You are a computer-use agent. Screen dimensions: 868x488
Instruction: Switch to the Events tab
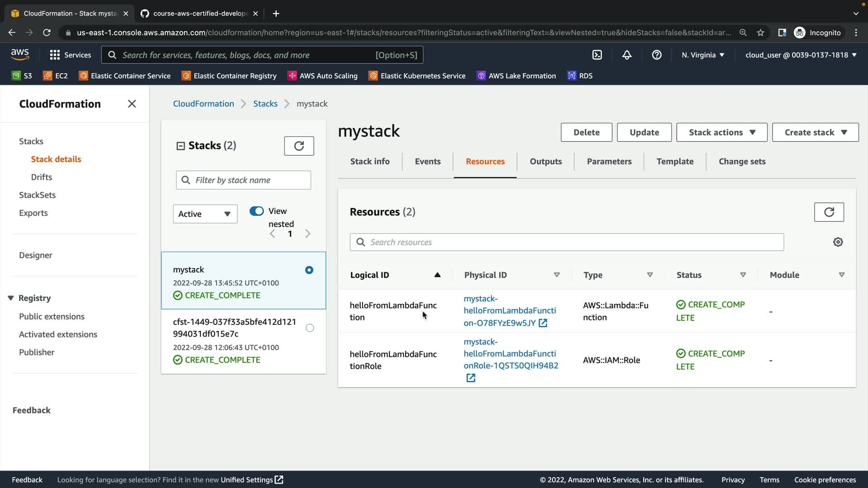(427, 161)
